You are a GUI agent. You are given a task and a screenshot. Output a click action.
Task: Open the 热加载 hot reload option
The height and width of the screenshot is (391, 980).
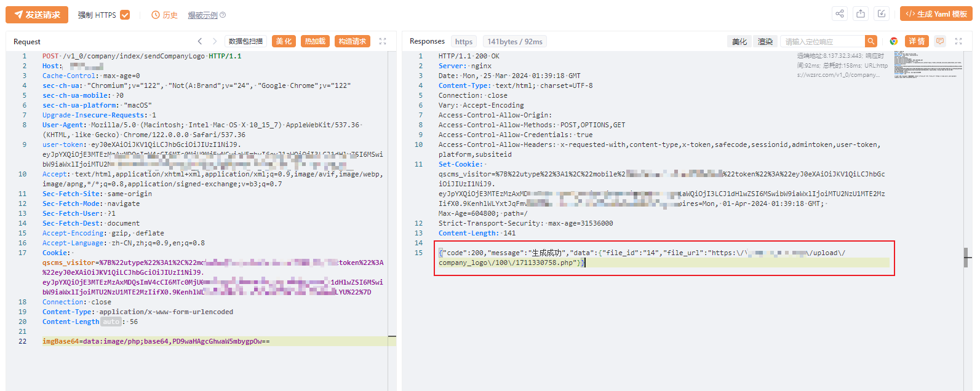315,41
